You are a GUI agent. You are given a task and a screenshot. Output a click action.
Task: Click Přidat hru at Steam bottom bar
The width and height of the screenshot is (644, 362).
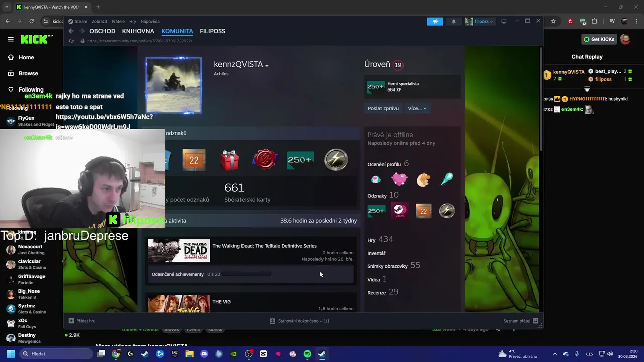coord(82,321)
